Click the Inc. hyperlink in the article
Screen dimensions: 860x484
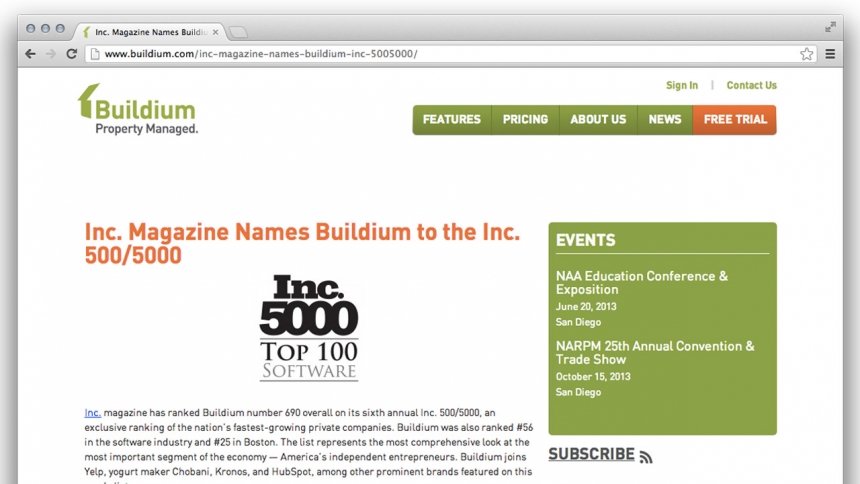pyautogui.click(x=93, y=413)
